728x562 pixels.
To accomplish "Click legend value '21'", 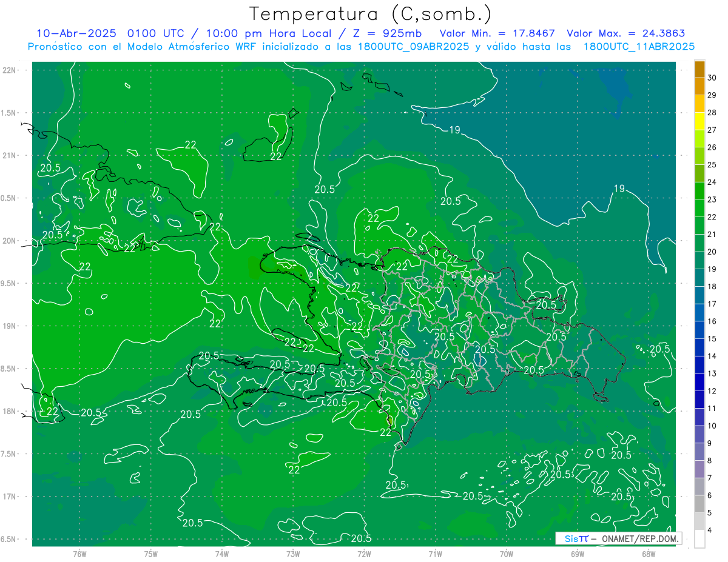I will [x=712, y=235].
